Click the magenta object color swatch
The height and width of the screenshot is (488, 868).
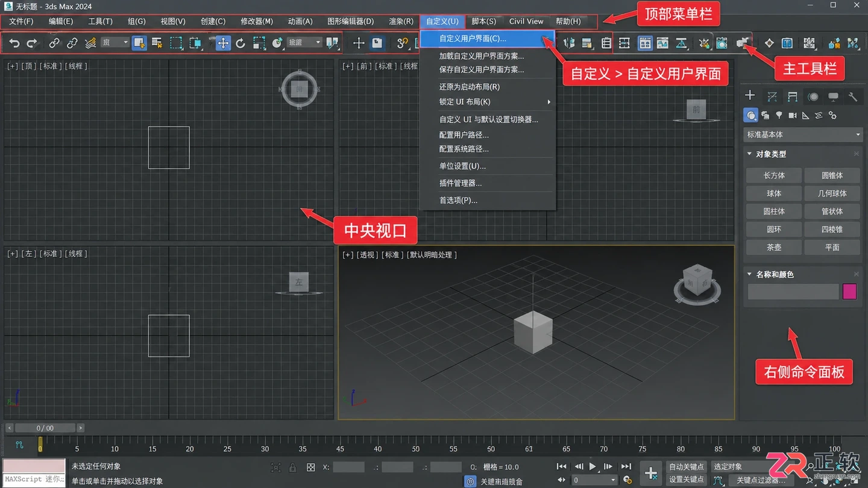click(x=850, y=292)
